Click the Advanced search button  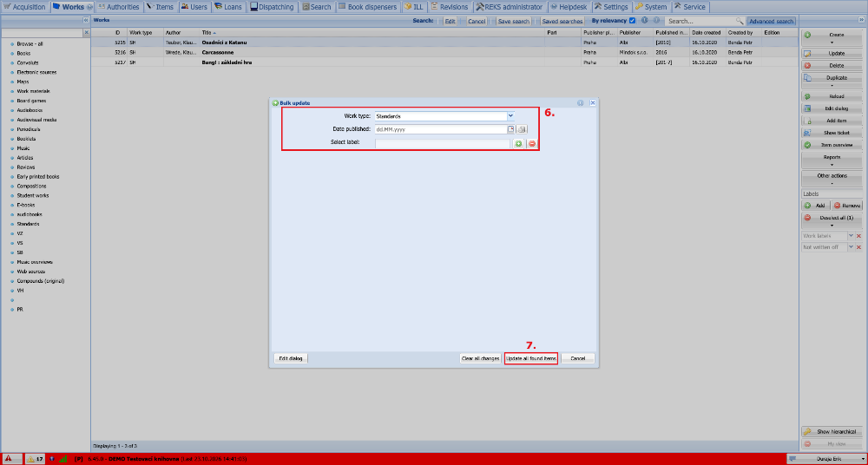click(x=771, y=21)
